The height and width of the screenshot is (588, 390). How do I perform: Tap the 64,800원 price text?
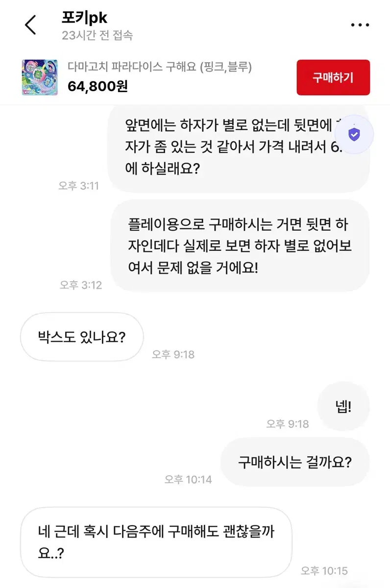tap(98, 87)
